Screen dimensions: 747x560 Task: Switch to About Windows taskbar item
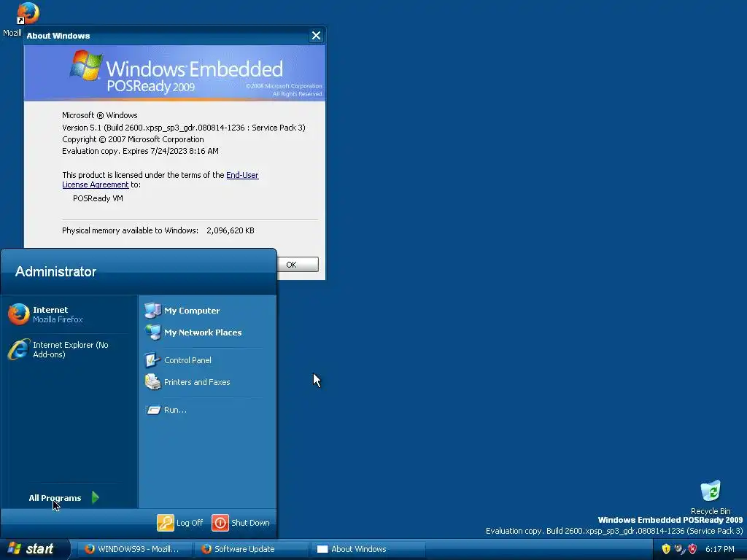point(368,549)
